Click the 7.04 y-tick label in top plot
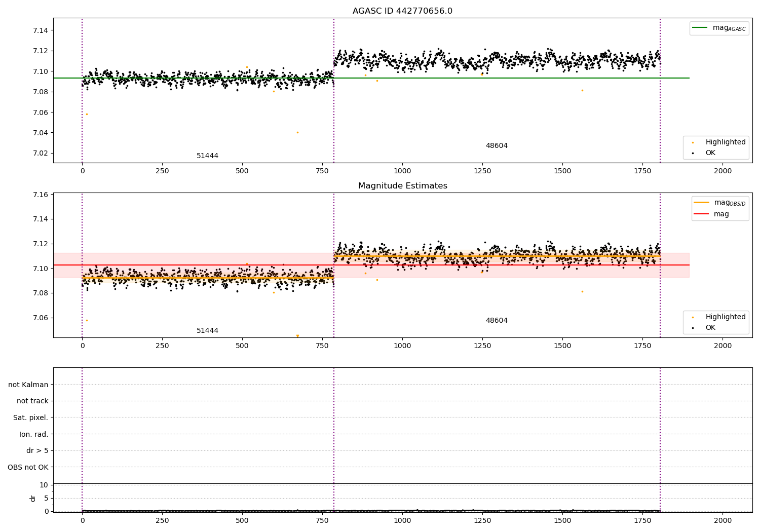The width and height of the screenshot is (760, 532). pyautogui.click(x=41, y=133)
